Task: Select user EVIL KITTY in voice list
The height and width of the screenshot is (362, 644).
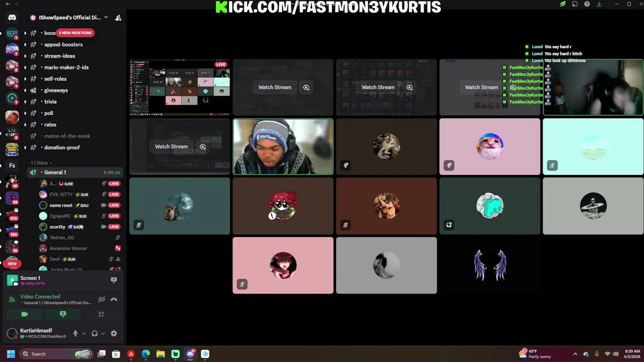Action: 79,195
